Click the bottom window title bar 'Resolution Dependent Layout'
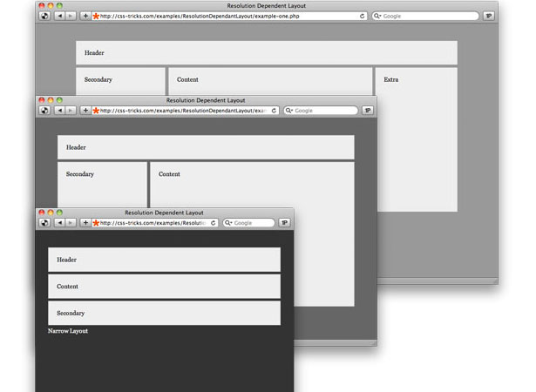Screen dimensions: 536x392 (165, 213)
